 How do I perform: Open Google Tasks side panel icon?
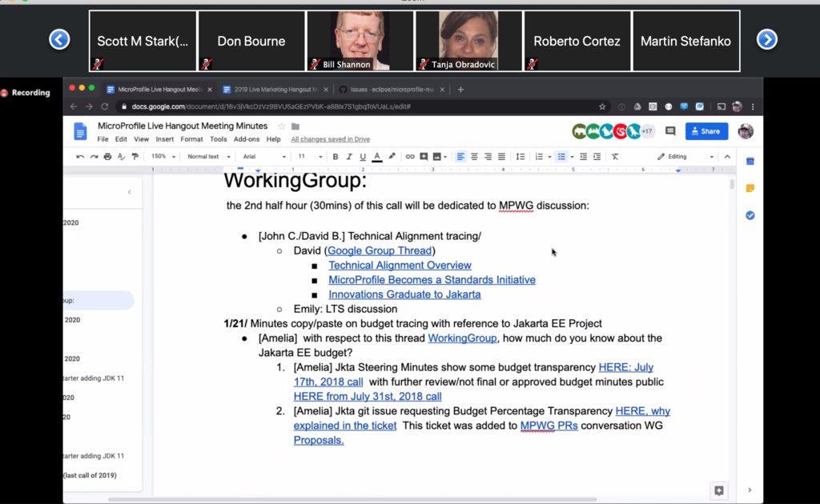tap(750, 215)
